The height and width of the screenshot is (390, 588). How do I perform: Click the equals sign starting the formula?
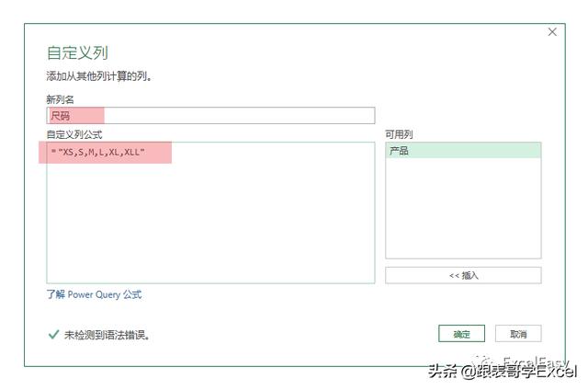(53, 152)
